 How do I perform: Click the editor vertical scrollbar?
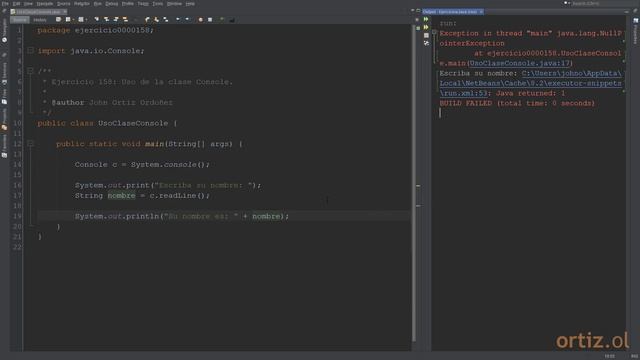pos(413,184)
